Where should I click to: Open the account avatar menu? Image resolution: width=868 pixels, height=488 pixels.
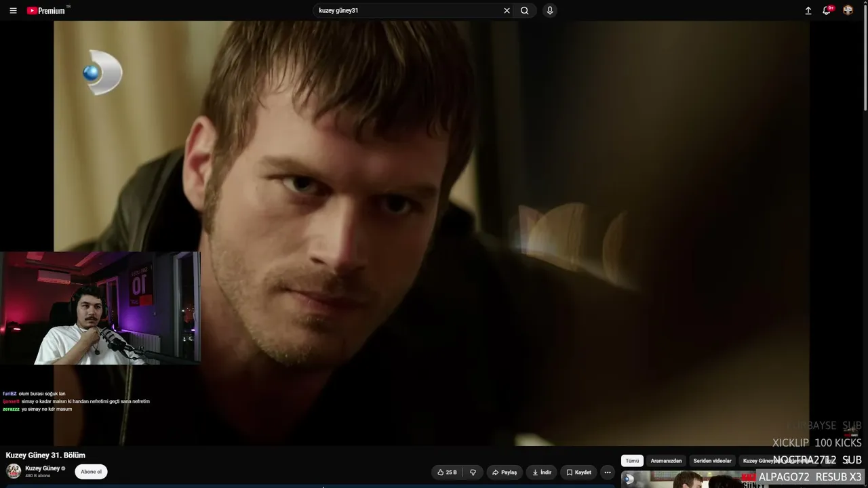(x=848, y=10)
